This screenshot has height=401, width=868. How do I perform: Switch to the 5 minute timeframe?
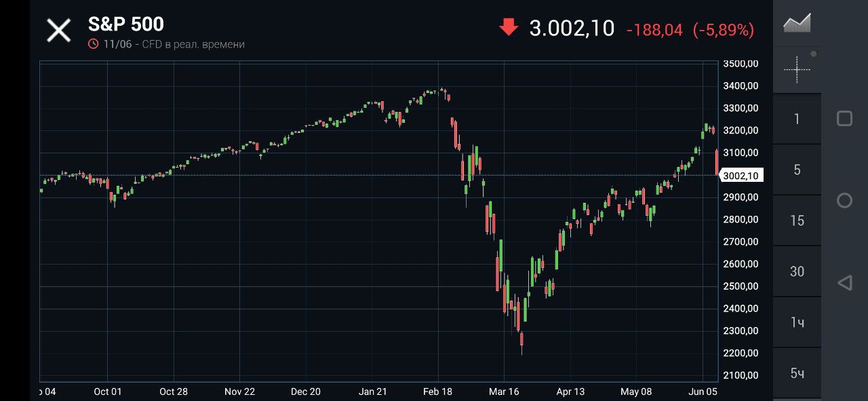797,170
